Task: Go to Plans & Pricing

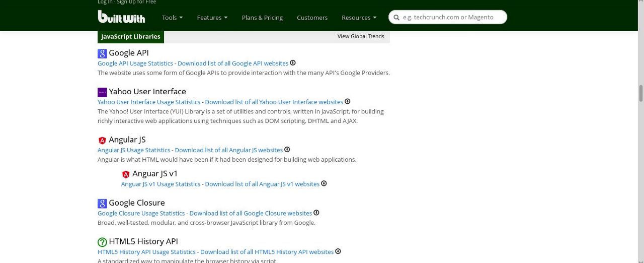Action: point(262,17)
